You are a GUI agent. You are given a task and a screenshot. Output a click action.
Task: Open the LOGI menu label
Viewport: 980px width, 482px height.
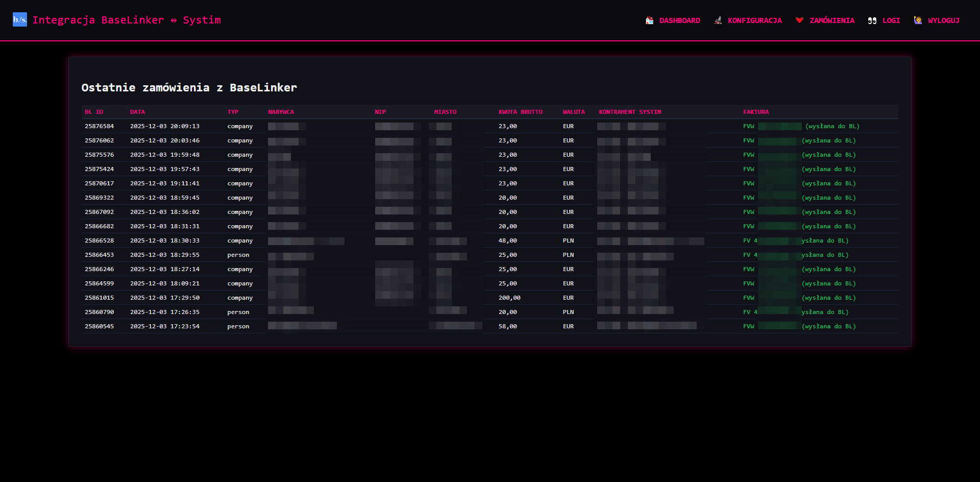point(891,20)
